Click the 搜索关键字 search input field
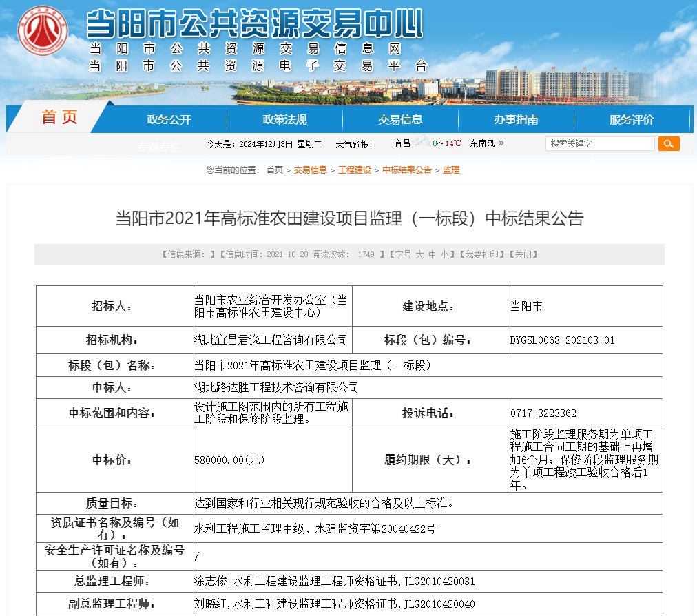This screenshot has height=616, width=697. [599, 143]
